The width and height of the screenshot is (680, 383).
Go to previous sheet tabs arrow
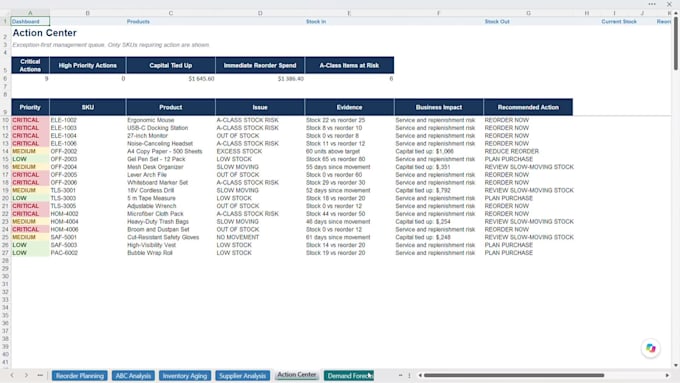pos(12,375)
